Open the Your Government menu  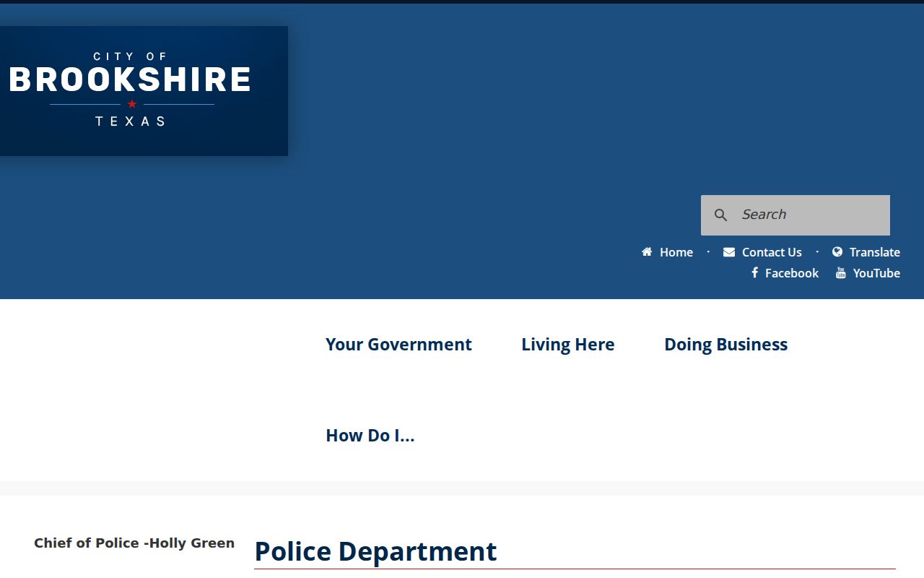tap(398, 345)
